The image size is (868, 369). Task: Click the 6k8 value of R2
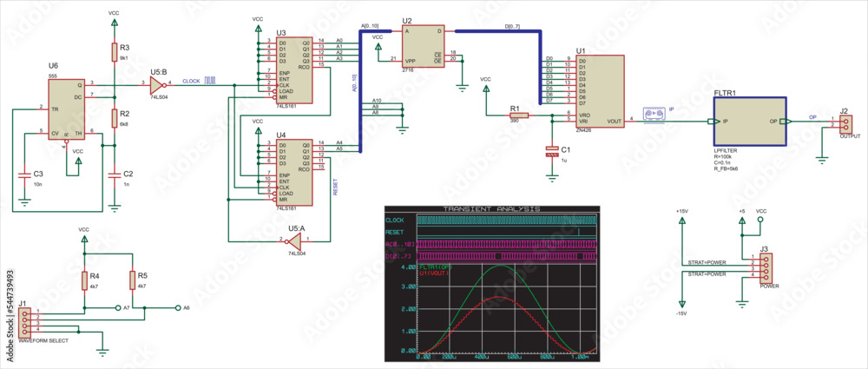[124, 125]
